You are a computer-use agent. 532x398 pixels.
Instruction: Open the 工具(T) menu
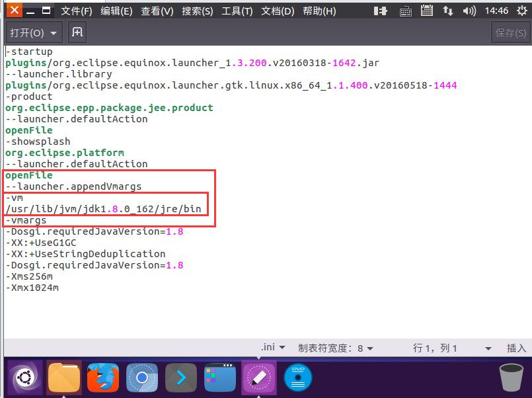tap(237, 11)
